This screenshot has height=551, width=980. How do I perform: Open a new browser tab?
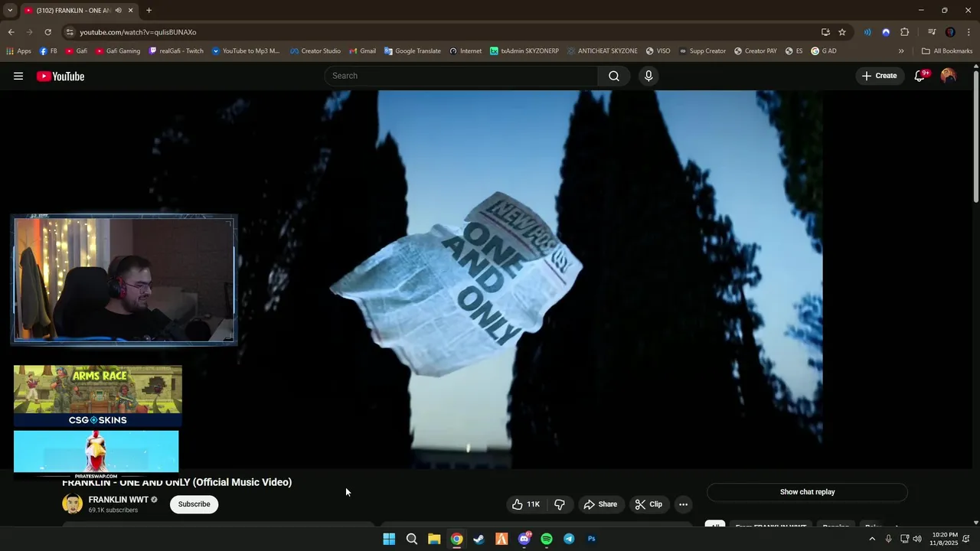(149, 11)
